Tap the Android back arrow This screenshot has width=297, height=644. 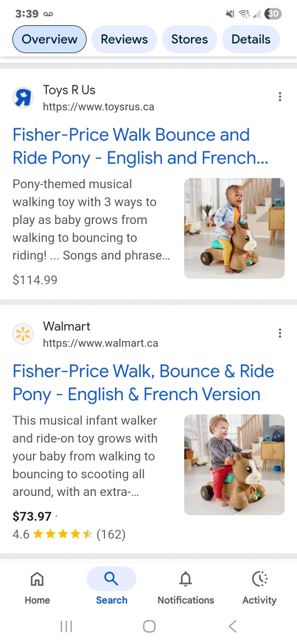click(x=233, y=626)
